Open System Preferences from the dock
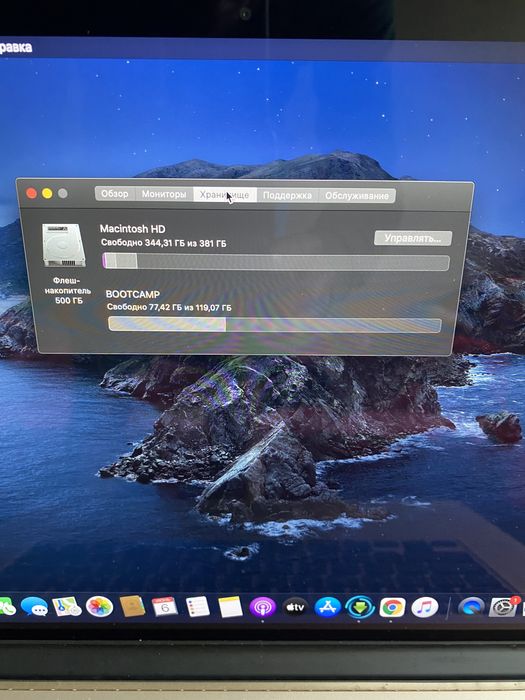The image size is (525, 700). click(x=503, y=607)
